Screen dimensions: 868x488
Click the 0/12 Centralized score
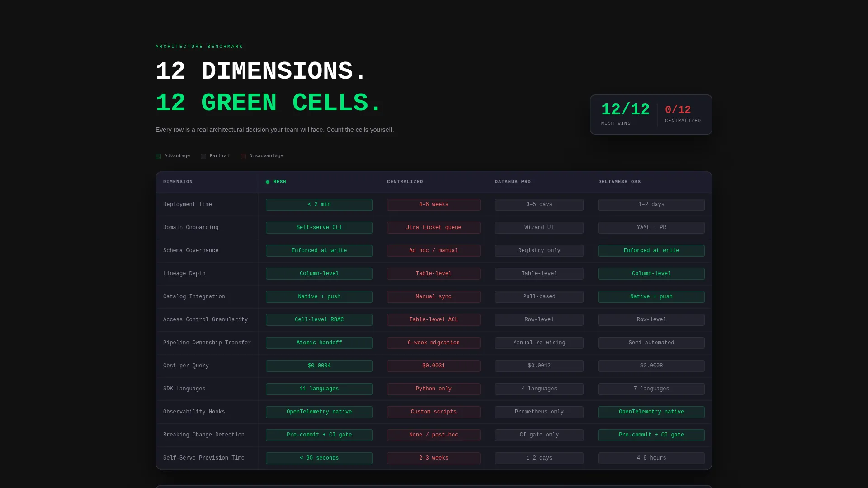click(x=678, y=110)
